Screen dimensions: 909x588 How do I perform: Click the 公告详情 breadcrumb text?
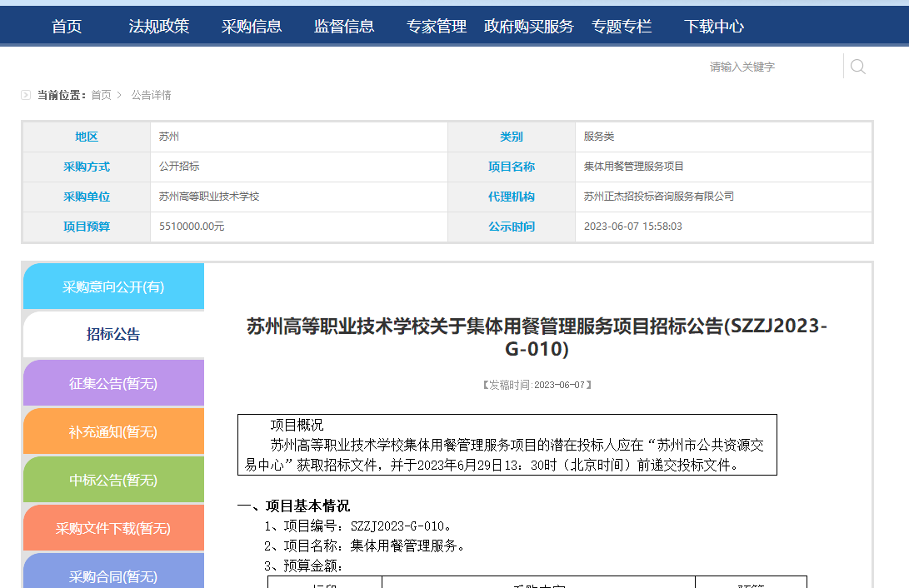[x=152, y=95]
